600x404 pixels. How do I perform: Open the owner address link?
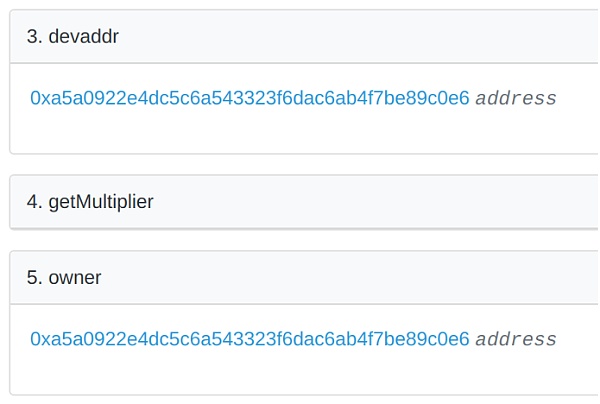click(x=249, y=339)
